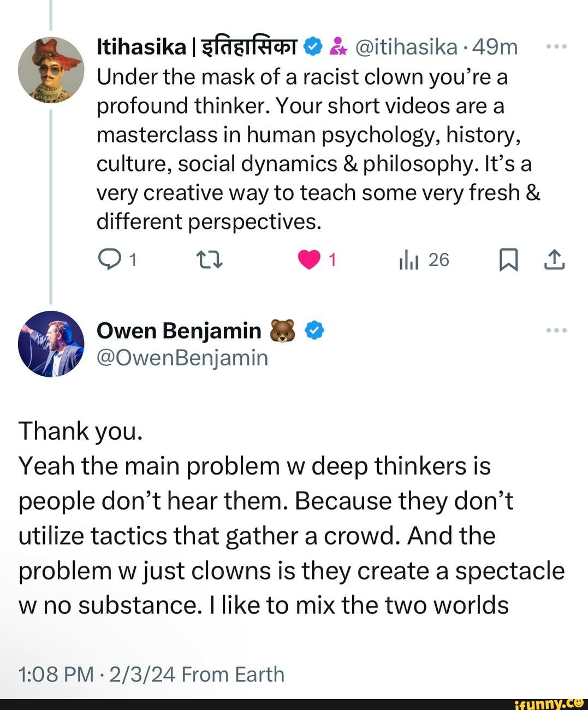Click the pink affiliate badge near Itihasika
Viewport: 588px width, 710px height.
point(338,47)
